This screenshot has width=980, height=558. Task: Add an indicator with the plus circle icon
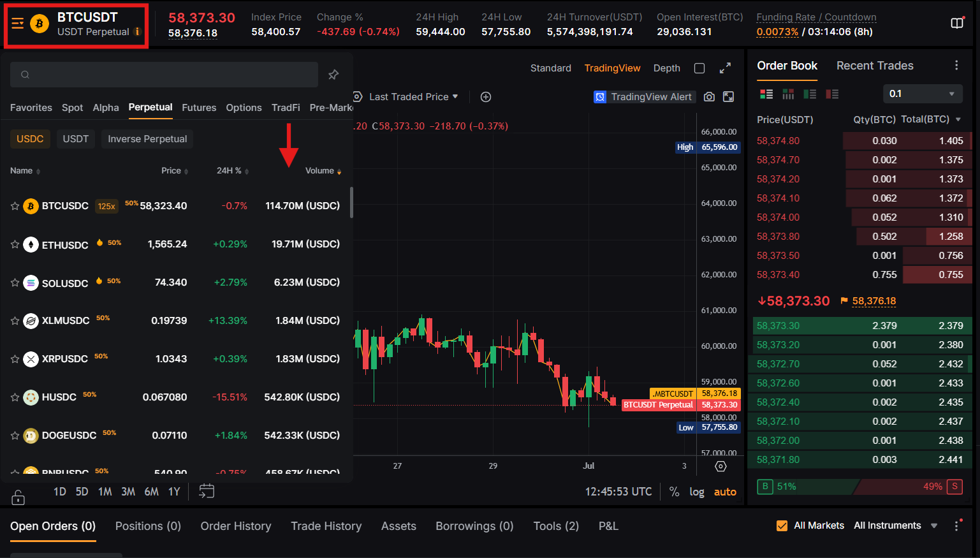(486, 97)
